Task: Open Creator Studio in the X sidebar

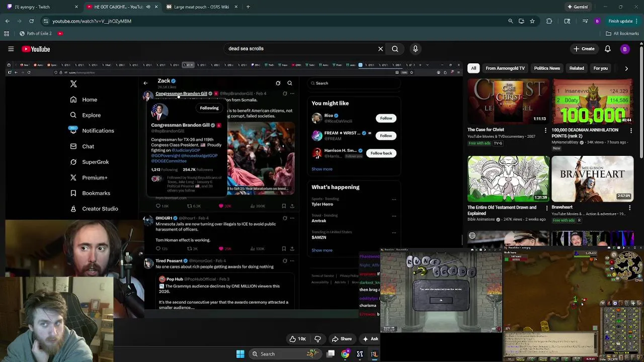Action: 94,209
